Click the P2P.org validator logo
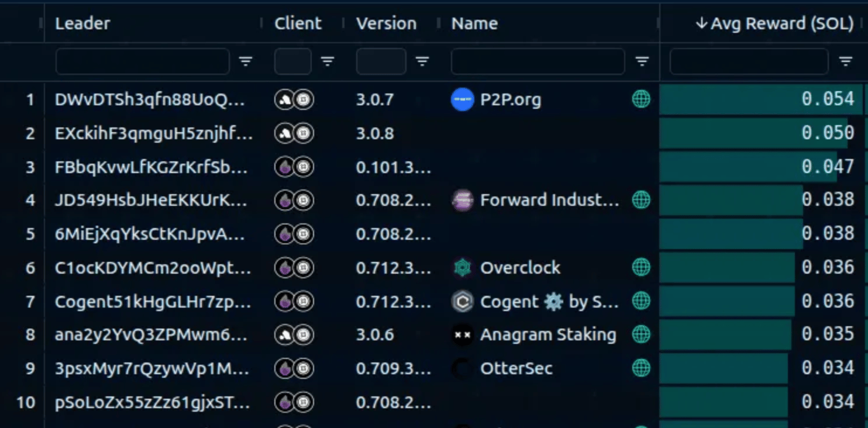868x428 pixels. (x=462, y=99)
